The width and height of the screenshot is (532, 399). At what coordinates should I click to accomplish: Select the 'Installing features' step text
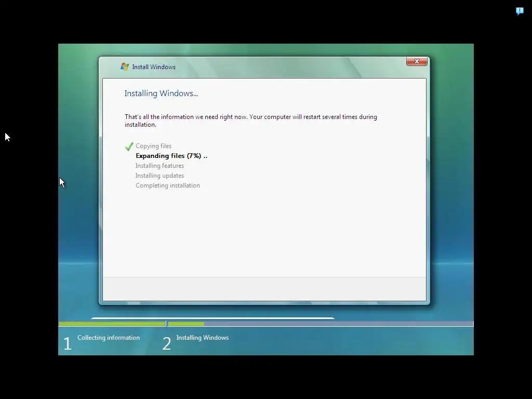[159, 166]
